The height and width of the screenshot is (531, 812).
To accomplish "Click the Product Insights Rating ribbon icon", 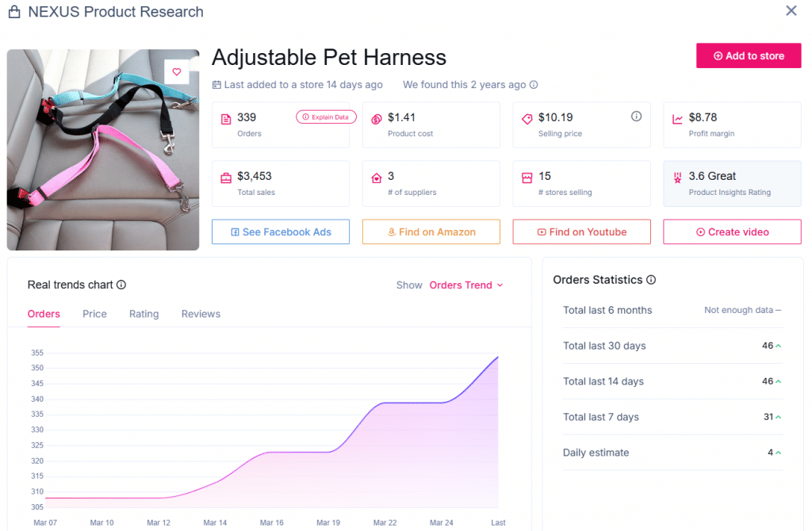I will tap(677, 178).
